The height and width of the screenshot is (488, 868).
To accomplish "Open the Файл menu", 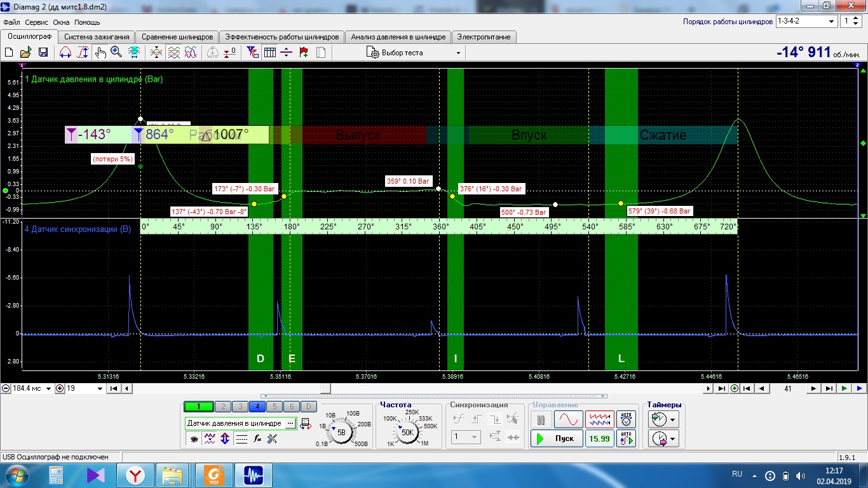I will pyautogui.click(x=11, y=22).
